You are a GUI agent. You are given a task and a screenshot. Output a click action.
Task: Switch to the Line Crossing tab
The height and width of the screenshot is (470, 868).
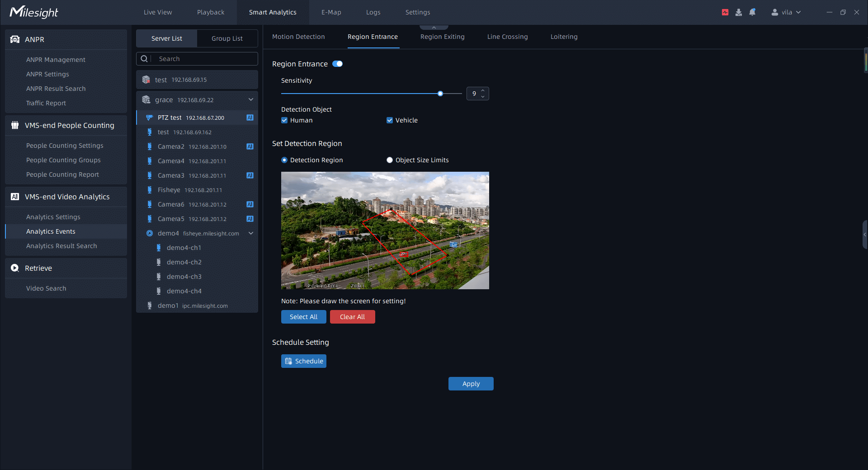(507, 37)
